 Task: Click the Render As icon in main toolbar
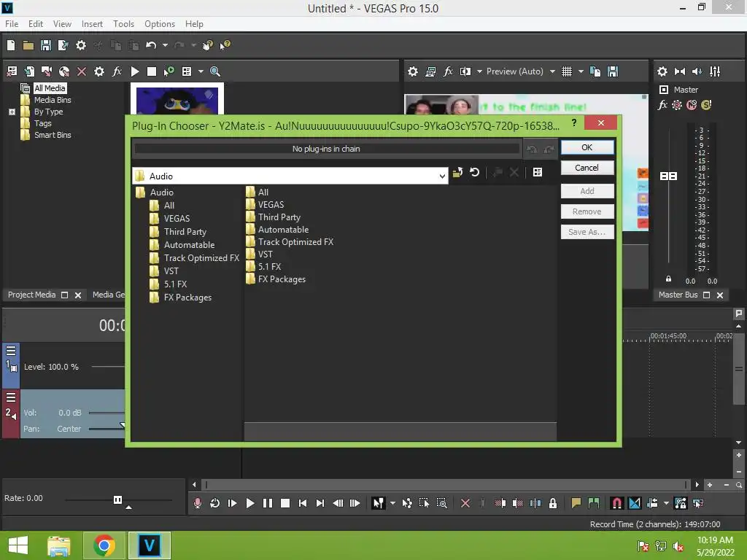click(x=63, y=45)
